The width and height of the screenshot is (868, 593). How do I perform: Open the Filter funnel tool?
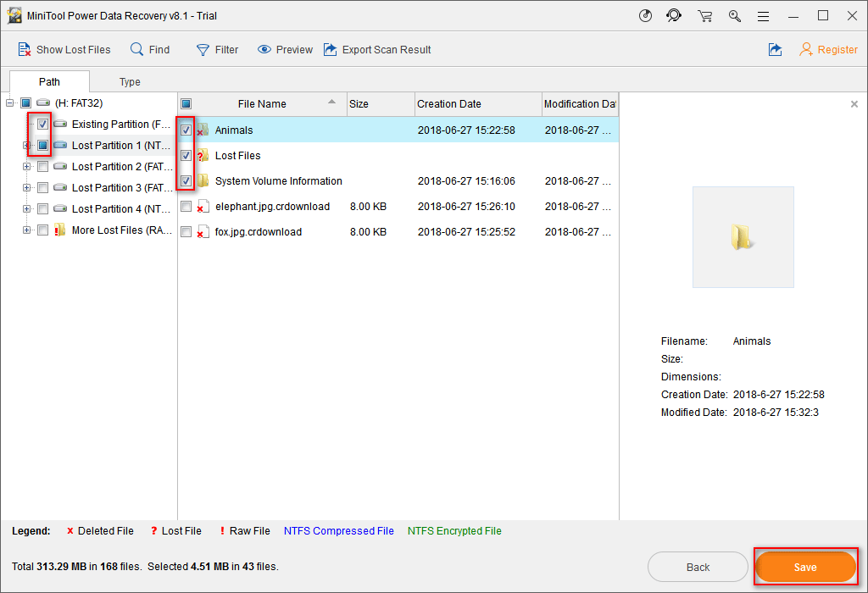[x=203, y=50]
